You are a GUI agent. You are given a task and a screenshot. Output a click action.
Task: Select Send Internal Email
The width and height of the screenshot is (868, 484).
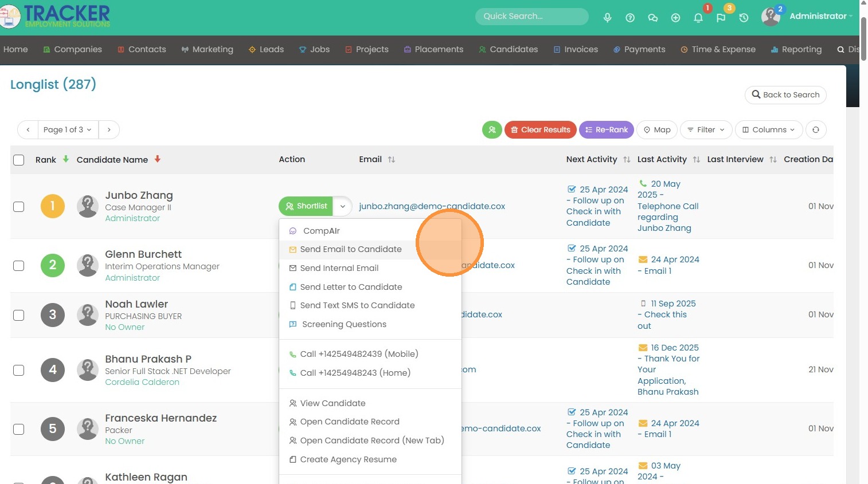(x=370, y=268)
